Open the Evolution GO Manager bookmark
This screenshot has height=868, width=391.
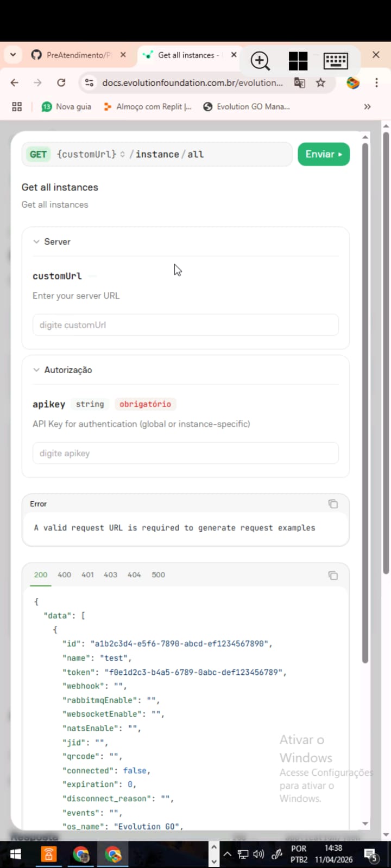(x=247, y=107)
